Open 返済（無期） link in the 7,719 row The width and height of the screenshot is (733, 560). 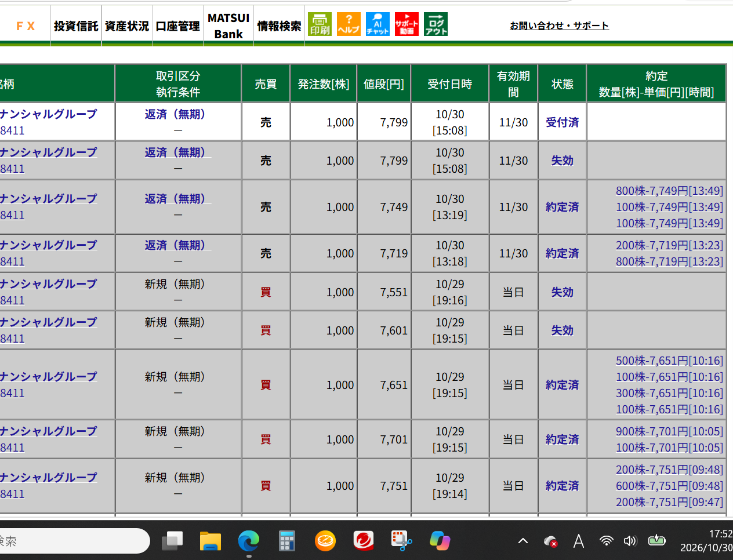coord(178,245)
